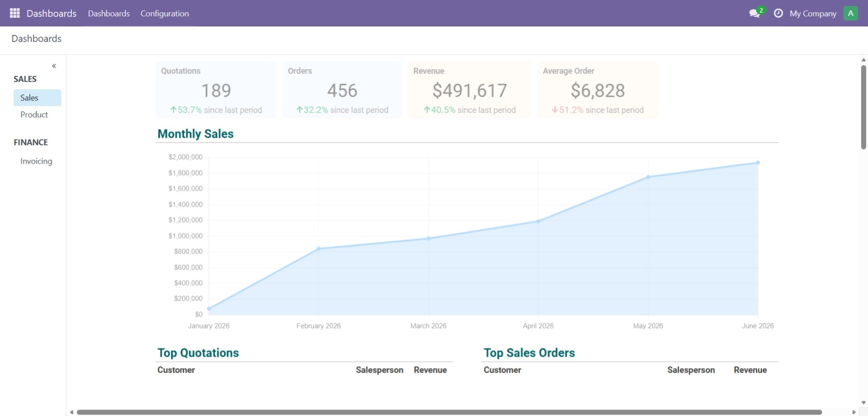868x416 pixels.
Task: Click the Quotations 189 scorecard
Action: point(216,90)
